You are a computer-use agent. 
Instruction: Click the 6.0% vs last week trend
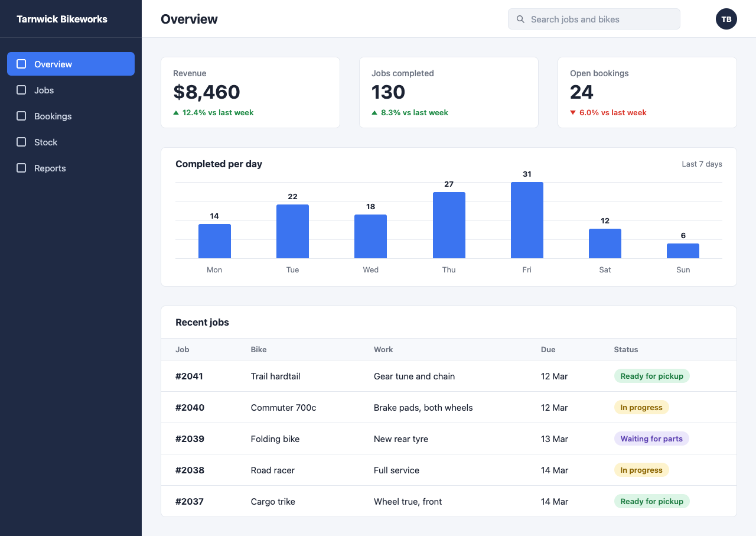608,113
